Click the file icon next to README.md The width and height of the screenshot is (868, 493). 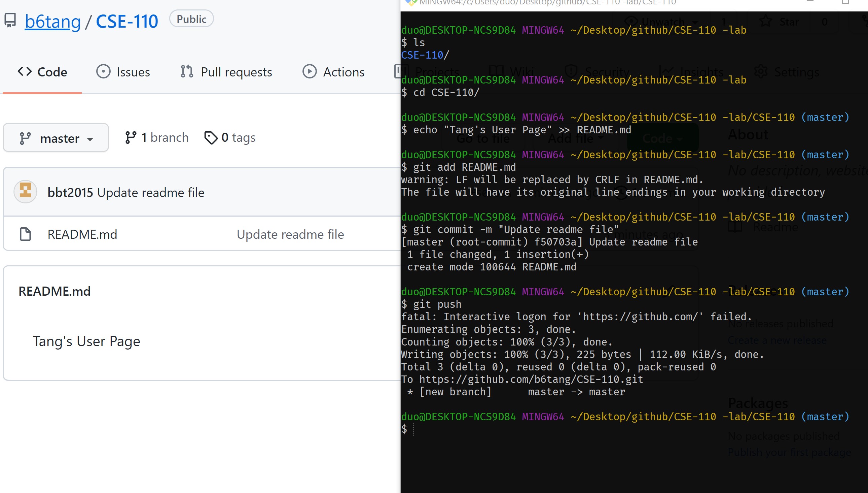click(26, 234)
